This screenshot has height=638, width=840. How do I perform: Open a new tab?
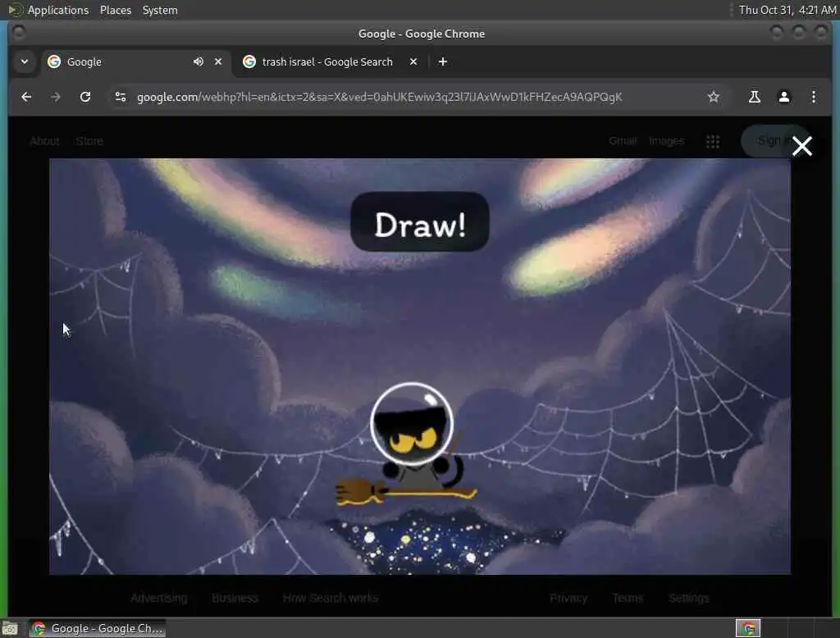point(442,62)
